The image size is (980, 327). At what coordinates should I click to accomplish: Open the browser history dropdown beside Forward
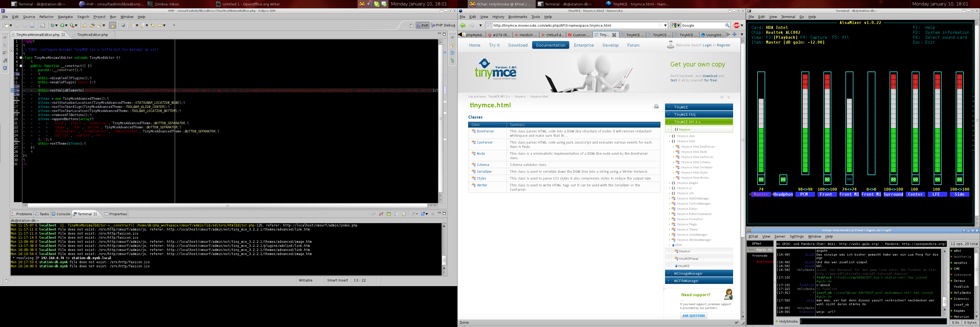tap(480, 26)
